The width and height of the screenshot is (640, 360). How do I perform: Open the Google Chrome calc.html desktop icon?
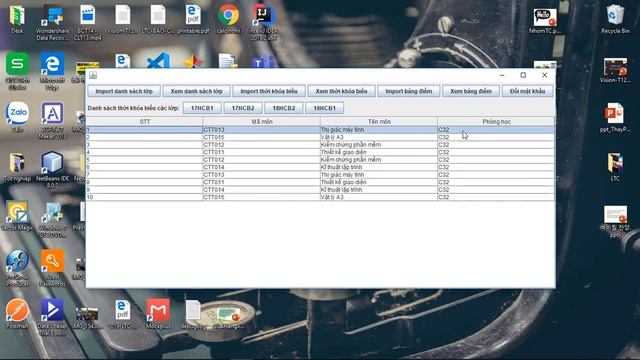click(228, 18)
